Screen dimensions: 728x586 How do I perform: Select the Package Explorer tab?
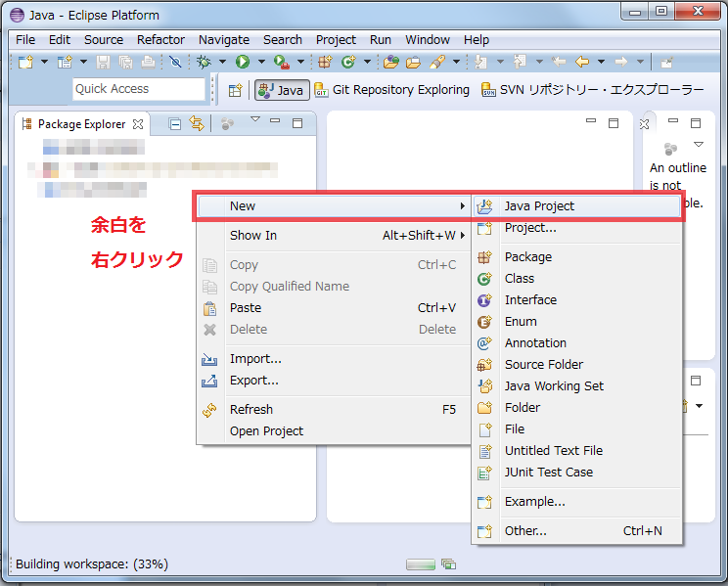[x=82, y=124]
